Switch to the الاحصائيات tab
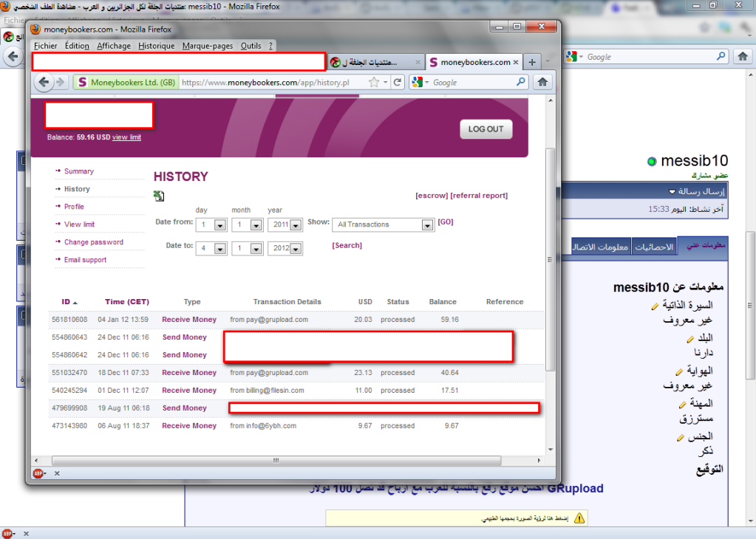Image resolution: width=756 pixels, height=539 pixels. pyautogui.click(x=654, y=247)
